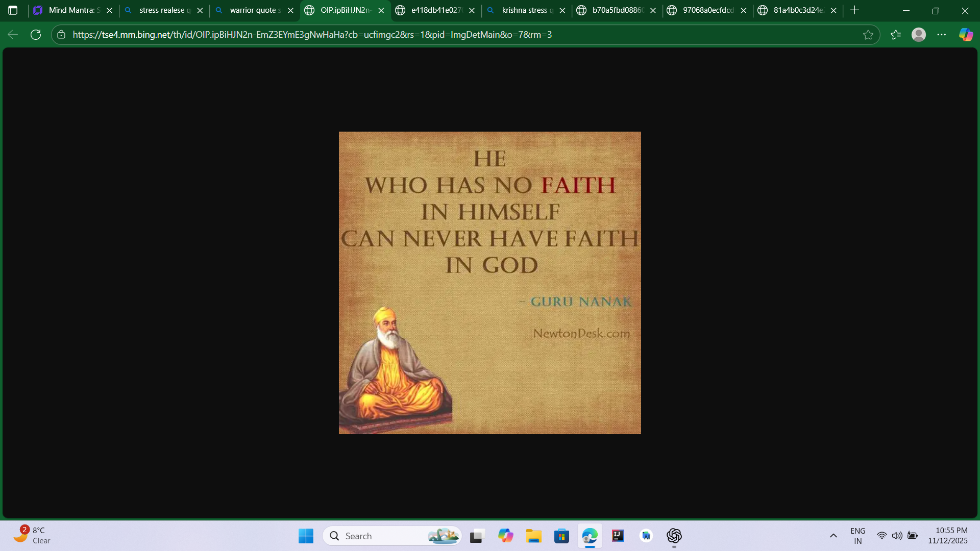This screenshot has width=980, height=551.
Task: Click the browser refresh icon
Action: [x=36, y=35]
